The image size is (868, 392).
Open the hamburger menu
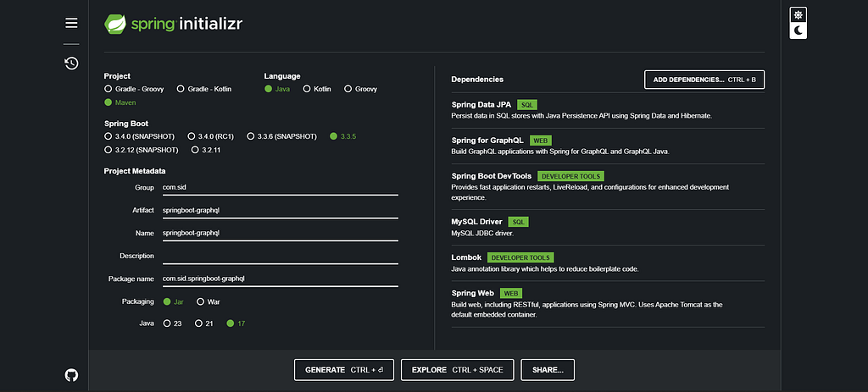click(x=71, y=23)
